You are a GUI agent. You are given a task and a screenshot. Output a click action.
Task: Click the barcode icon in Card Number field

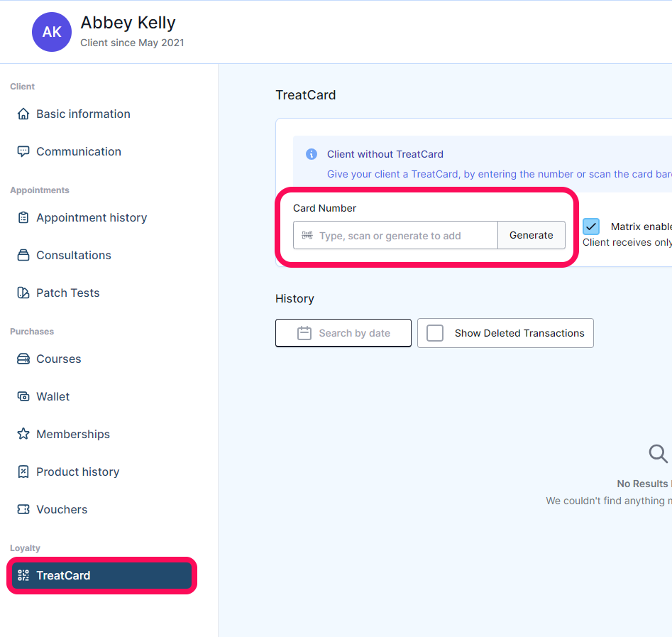307,235
